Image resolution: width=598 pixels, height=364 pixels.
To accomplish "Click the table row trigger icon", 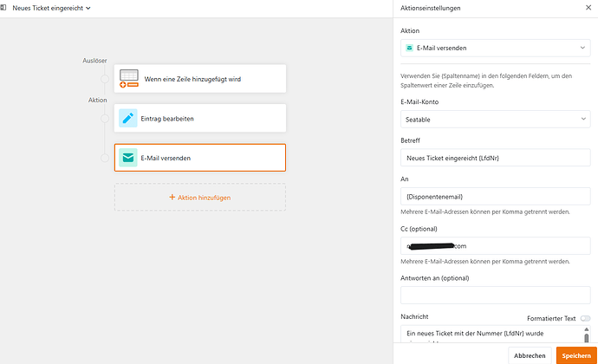I will (x=129, y=79).
